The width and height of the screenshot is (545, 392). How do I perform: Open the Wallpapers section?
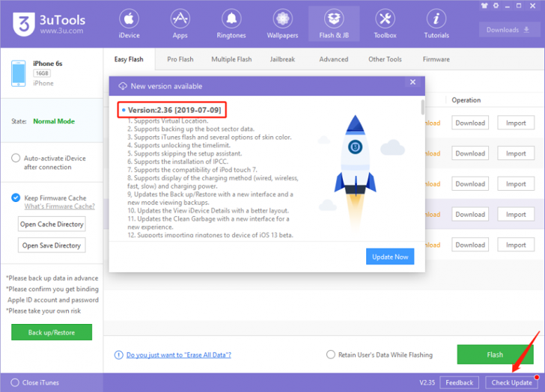pyautogui.click(x=282, y=24)
